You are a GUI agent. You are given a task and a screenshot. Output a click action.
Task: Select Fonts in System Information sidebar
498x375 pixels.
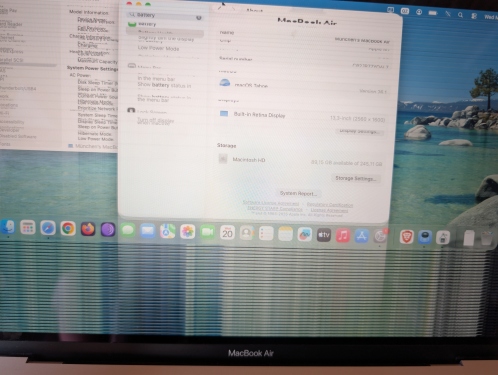(5, 144)
